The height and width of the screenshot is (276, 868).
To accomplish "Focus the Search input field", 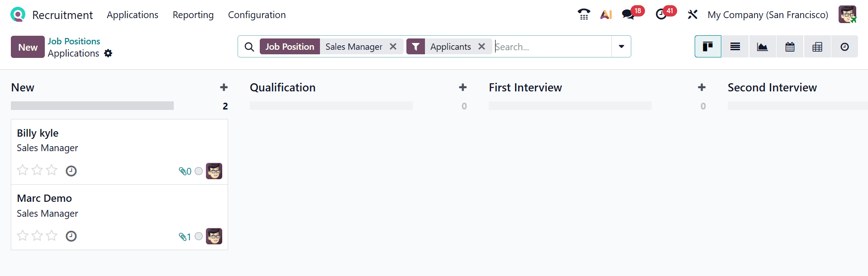I will [552, 47].
